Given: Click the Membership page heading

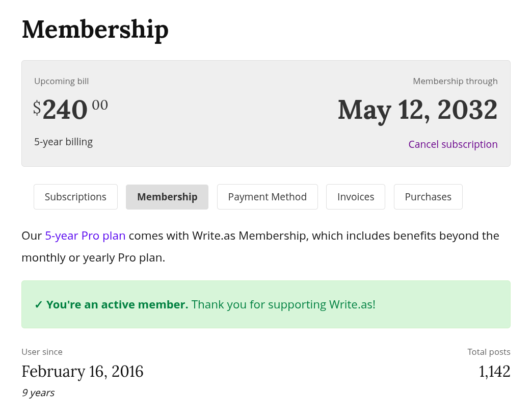Looking at the screenshot, I should (x=95, y=29).
